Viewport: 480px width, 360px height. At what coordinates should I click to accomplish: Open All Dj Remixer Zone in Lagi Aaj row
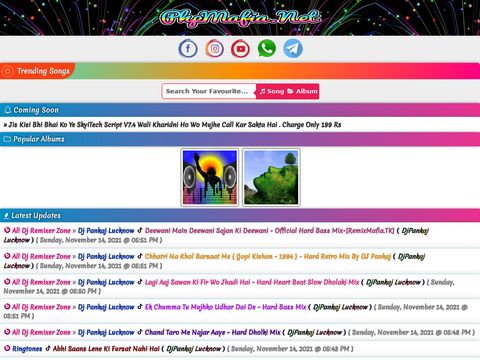tap(41, 282)
